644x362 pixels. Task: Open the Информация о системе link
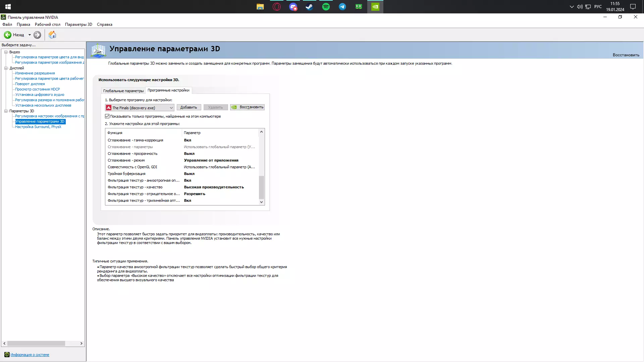coord(30,355)
